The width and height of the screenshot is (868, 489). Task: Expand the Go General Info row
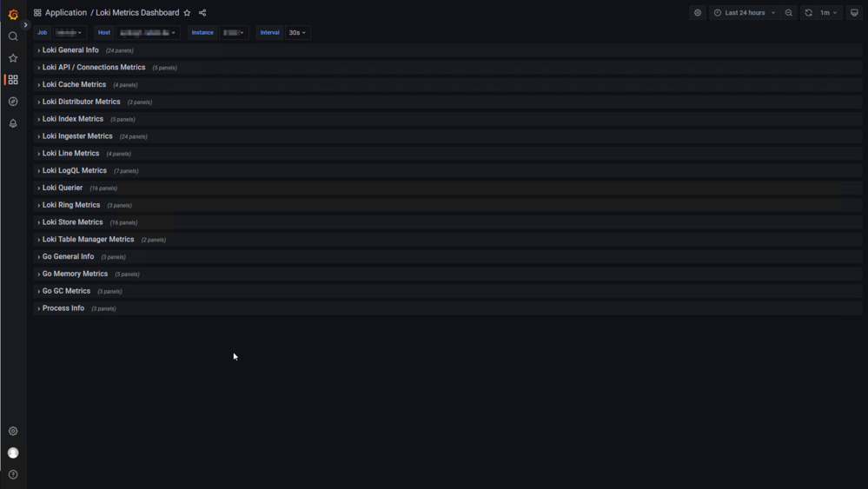click(x=447, y=257)
